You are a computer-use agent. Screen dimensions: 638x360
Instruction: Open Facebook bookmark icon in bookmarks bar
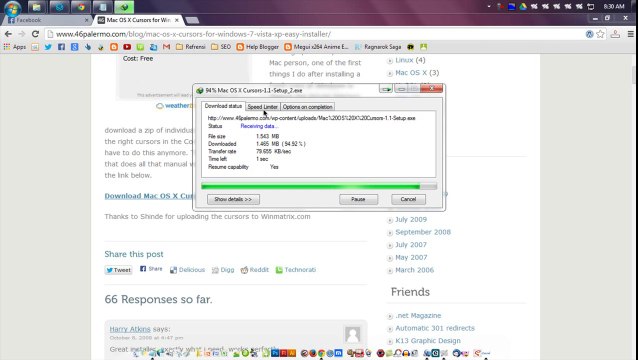(x=61, y=47)
